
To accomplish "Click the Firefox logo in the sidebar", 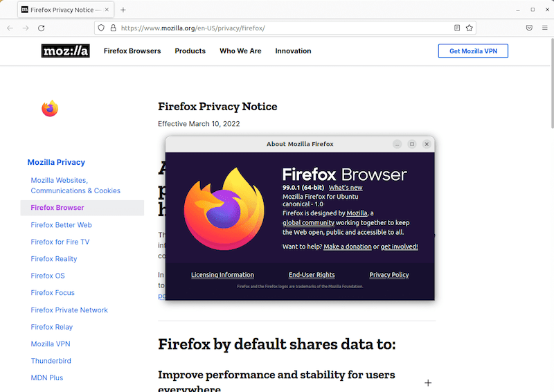I will click(x=50, y=108).
